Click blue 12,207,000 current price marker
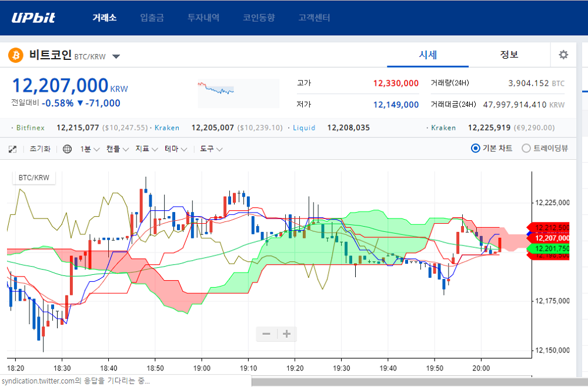The height and width of the screenshot is (387, 588). tap(549, 238)
